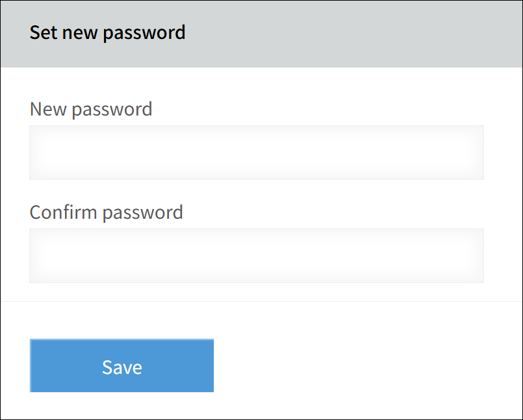Submit the form with the Save button

point(121,365)
